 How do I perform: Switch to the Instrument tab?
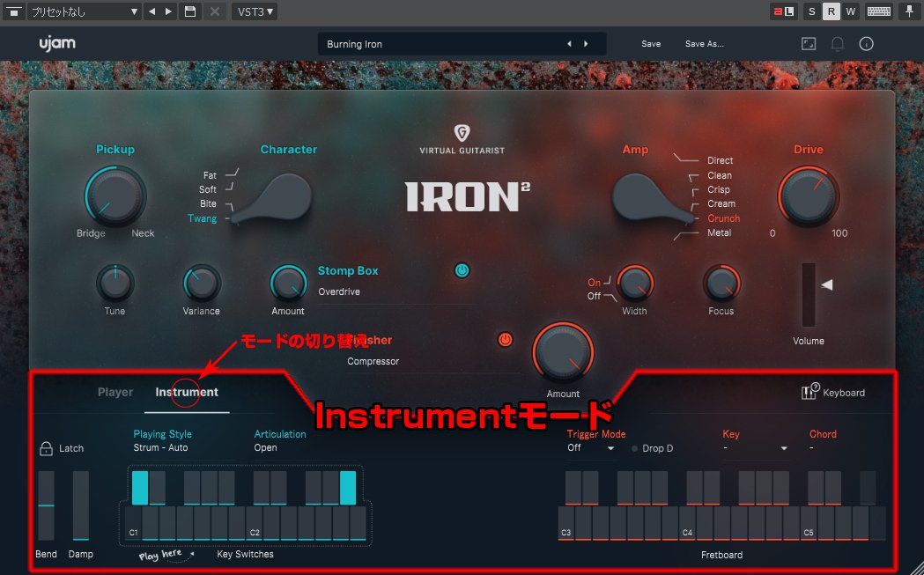186,393
